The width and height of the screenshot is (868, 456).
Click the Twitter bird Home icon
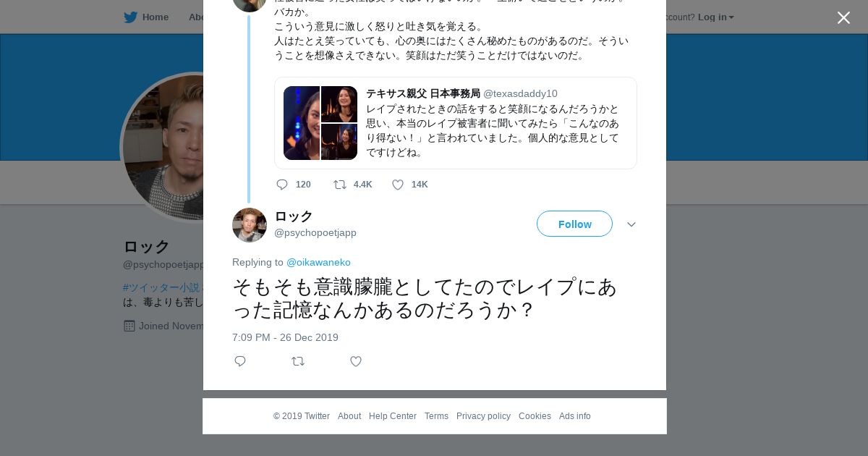point(131,17)
